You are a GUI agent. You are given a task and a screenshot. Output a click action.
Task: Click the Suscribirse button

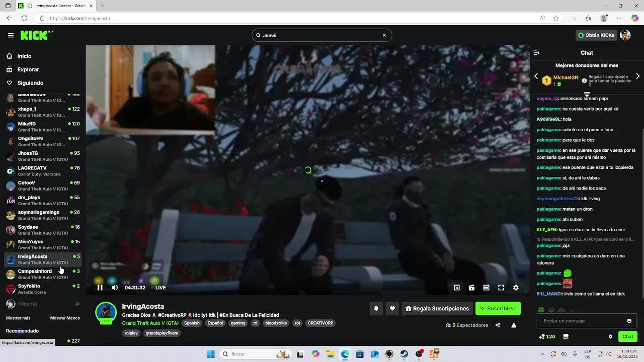click(498, 309)
